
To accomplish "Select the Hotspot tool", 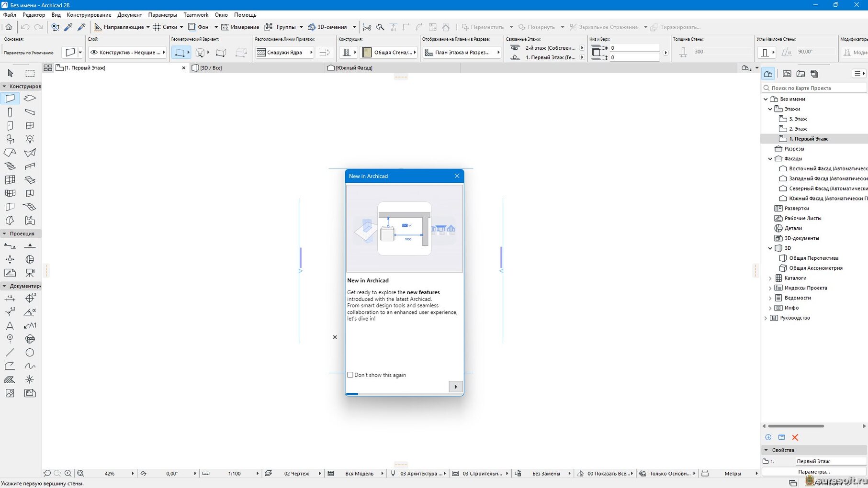I will tap(30, 379).
